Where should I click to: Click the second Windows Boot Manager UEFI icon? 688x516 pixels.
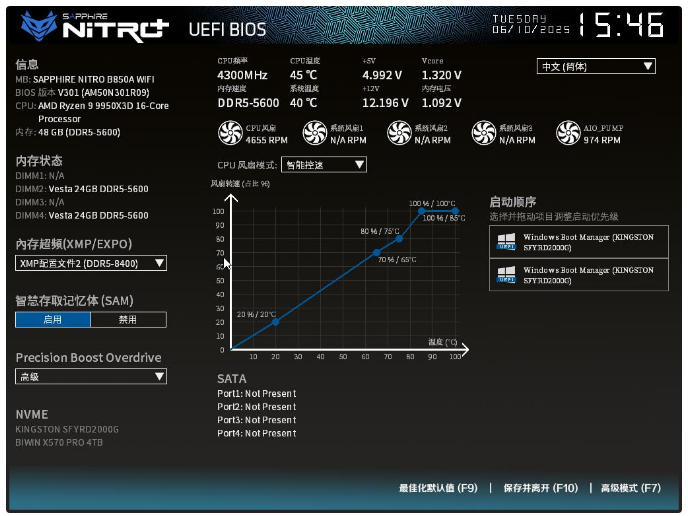click(506, 275)
